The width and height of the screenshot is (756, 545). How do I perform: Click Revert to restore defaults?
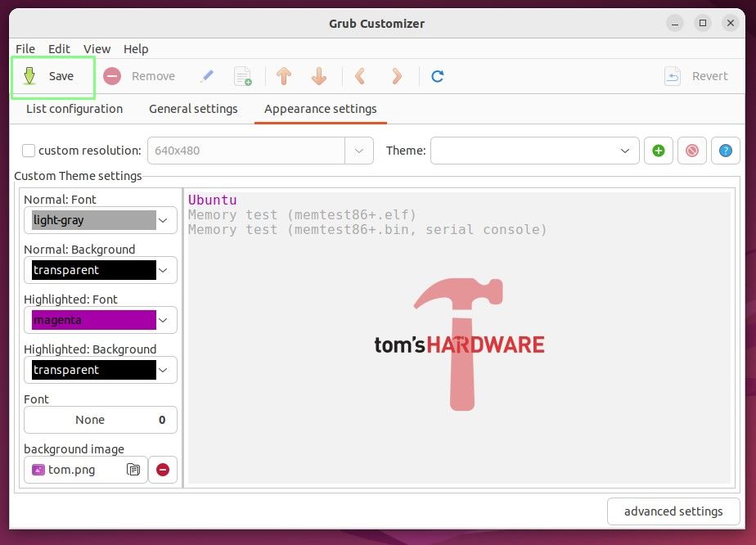[695, 76]
